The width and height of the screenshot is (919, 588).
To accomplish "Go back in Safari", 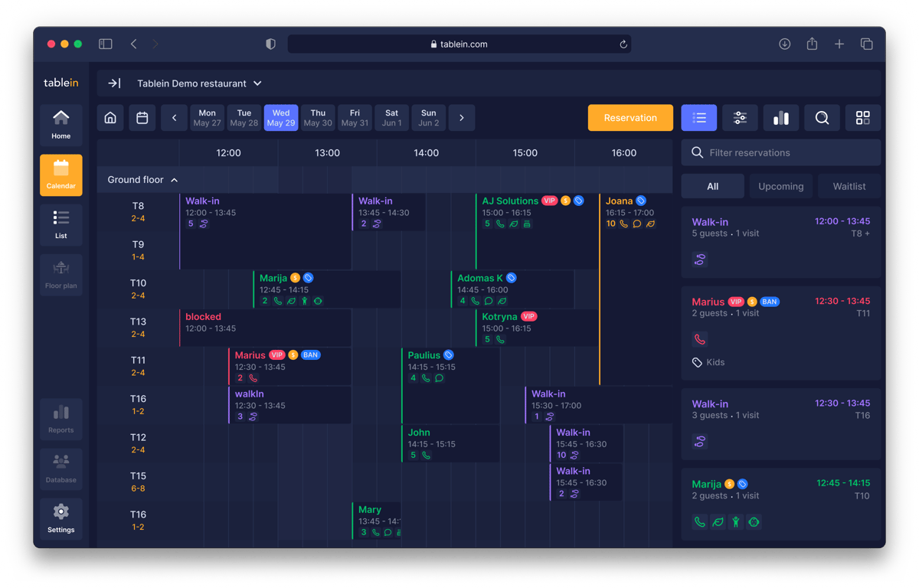I will point(134,44).
